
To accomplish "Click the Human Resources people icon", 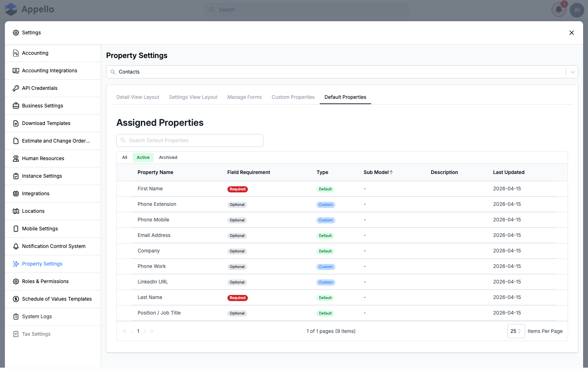I will [x=16, y=158].
